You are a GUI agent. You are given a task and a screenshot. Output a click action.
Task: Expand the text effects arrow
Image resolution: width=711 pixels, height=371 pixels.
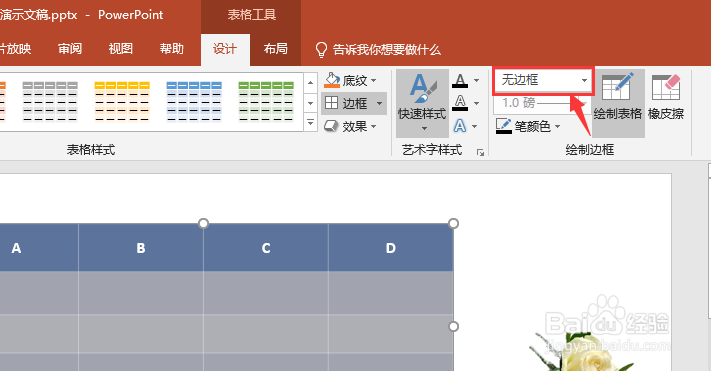point(475,126)
